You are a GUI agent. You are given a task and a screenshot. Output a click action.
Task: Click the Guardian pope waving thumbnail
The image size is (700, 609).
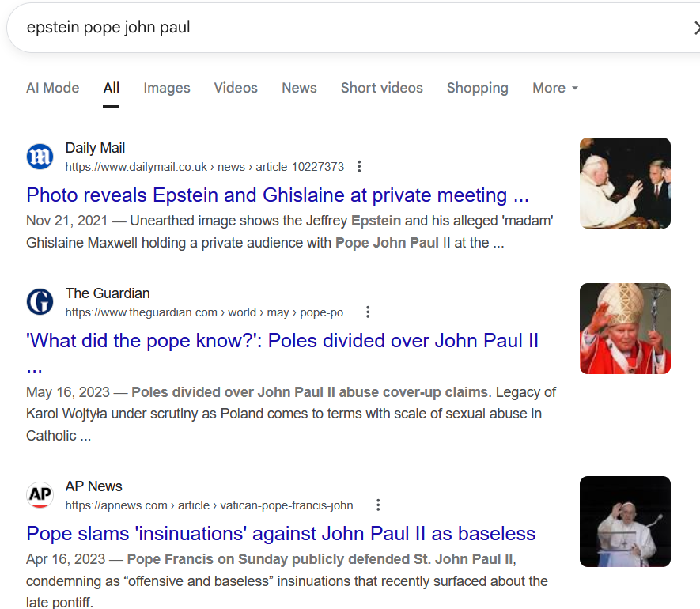[625, 328]
